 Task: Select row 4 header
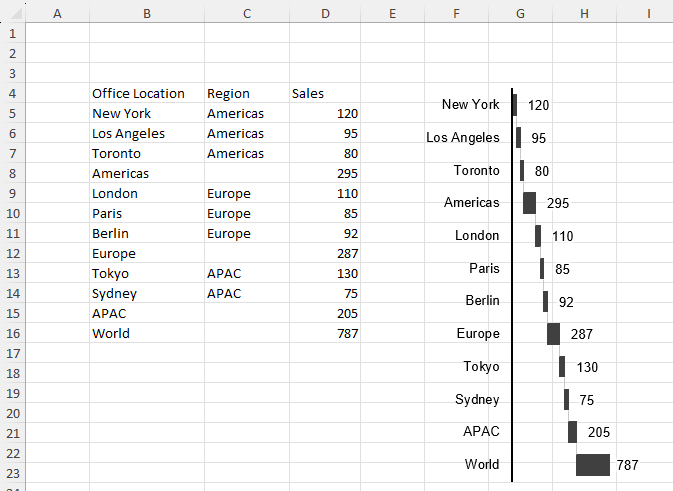click(x=12, y=93)
